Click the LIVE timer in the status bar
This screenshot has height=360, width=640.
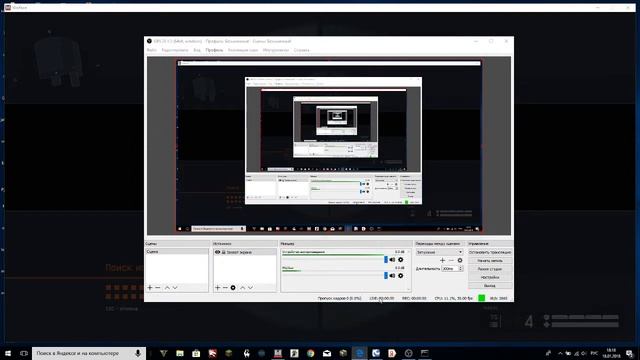pyautogui.click(x=382, y=298)
